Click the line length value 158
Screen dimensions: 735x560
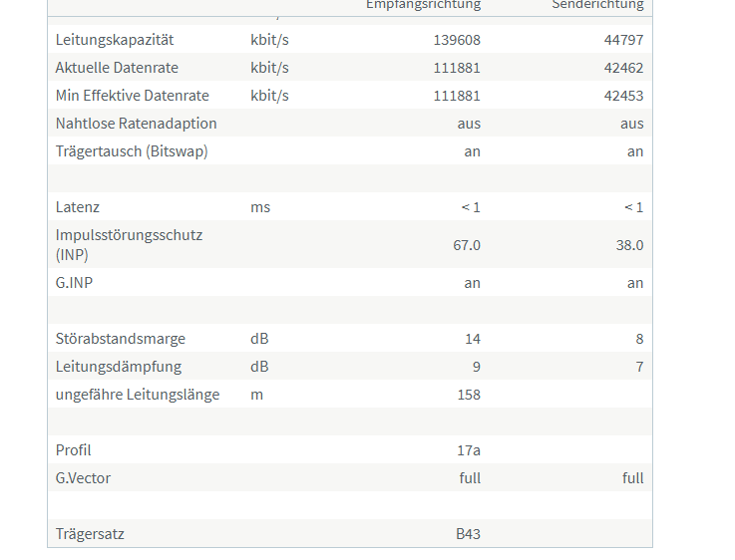(469, 395)
